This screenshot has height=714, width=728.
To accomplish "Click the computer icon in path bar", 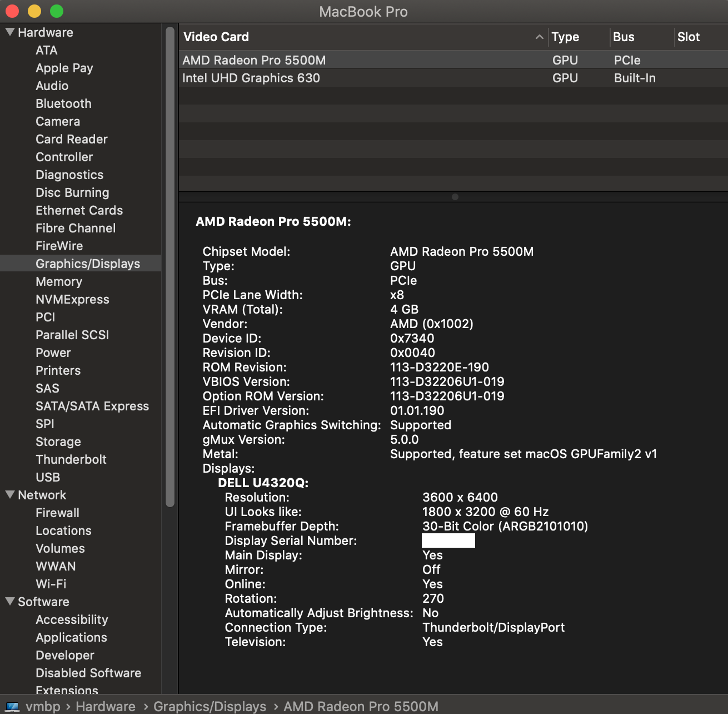I will (x=12, y=707).
